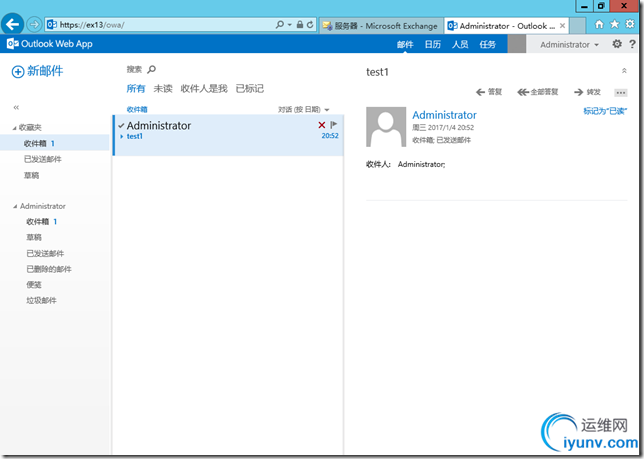The height and width of the screenshot is (459, 644).
Task: Open the 对话(按 日期) sort dropdown
Action: coord(304,110)
